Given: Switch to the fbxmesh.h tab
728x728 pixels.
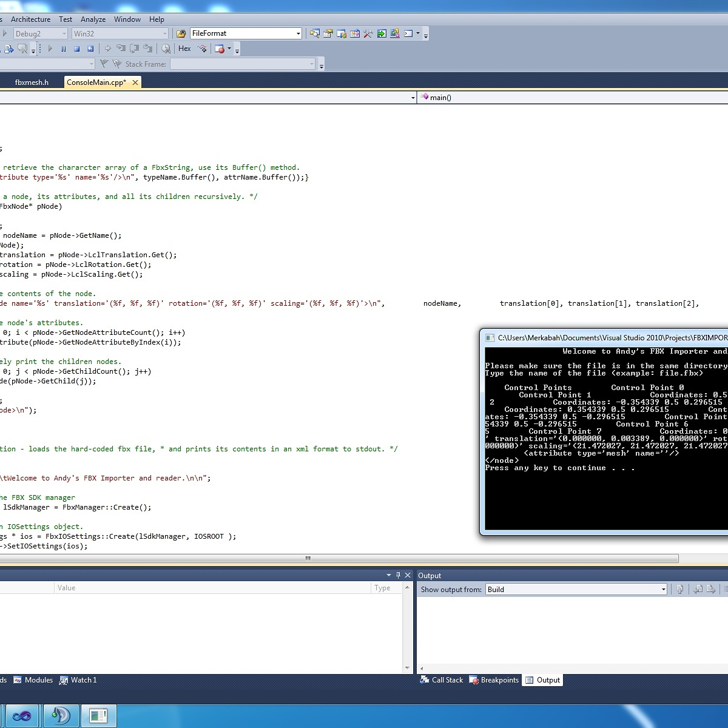Looking at the screenshot, I should point(32,83).
